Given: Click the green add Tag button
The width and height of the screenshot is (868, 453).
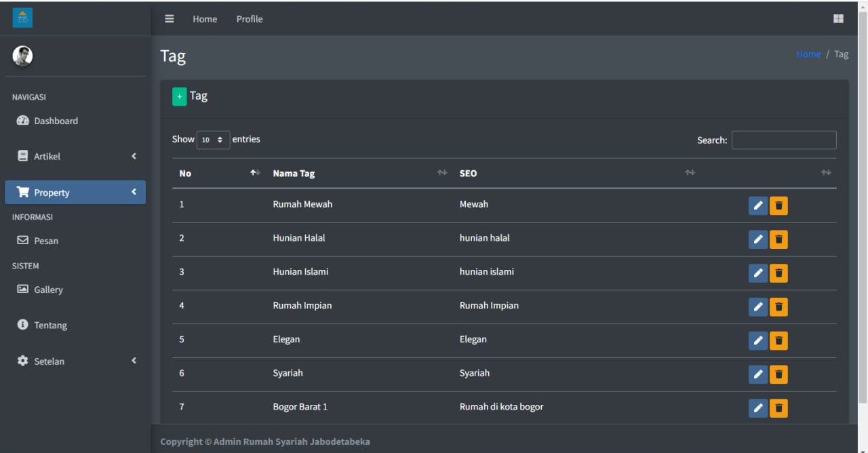Looking at the screenshot, I should point(179,97).
